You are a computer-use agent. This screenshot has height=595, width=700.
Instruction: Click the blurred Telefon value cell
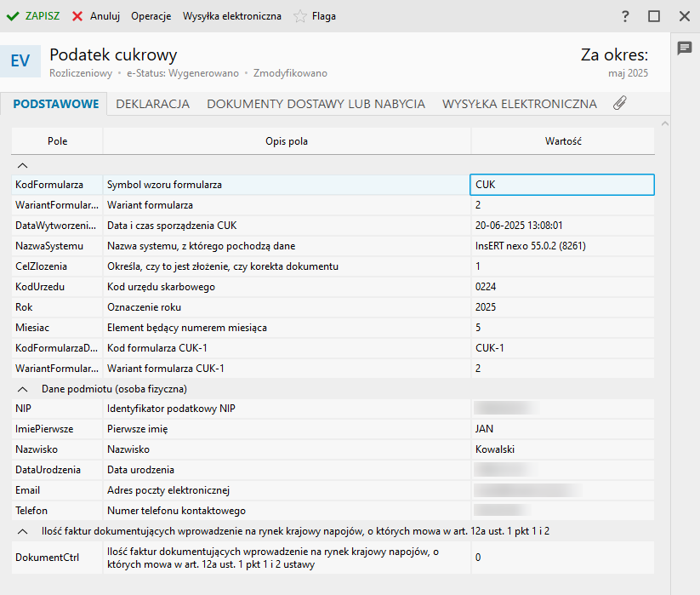[562, 511]
